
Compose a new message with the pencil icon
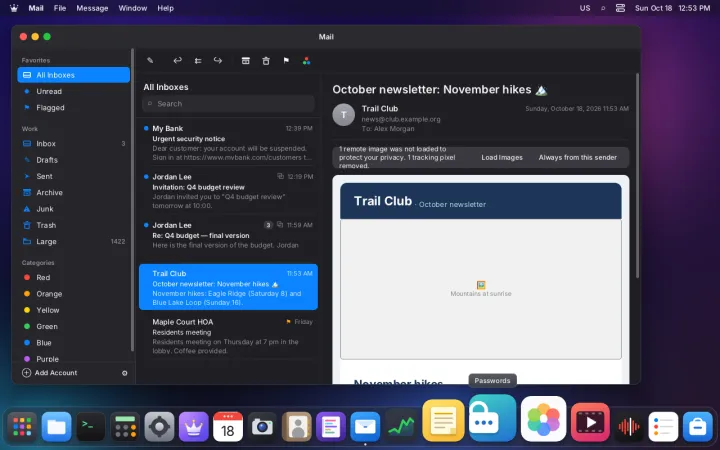[150, 61]
